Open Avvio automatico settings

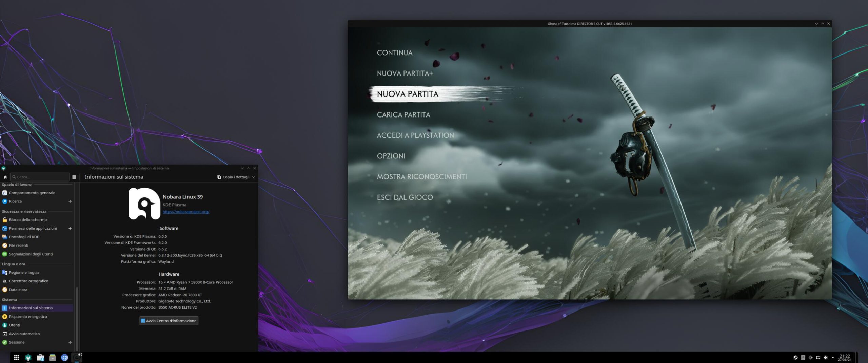point(37,334)
